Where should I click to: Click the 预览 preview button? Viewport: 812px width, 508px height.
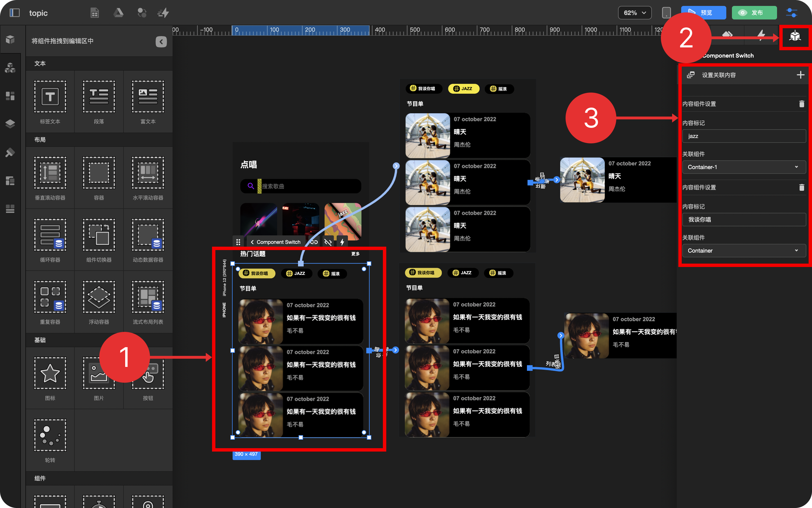tap(704, 13)
